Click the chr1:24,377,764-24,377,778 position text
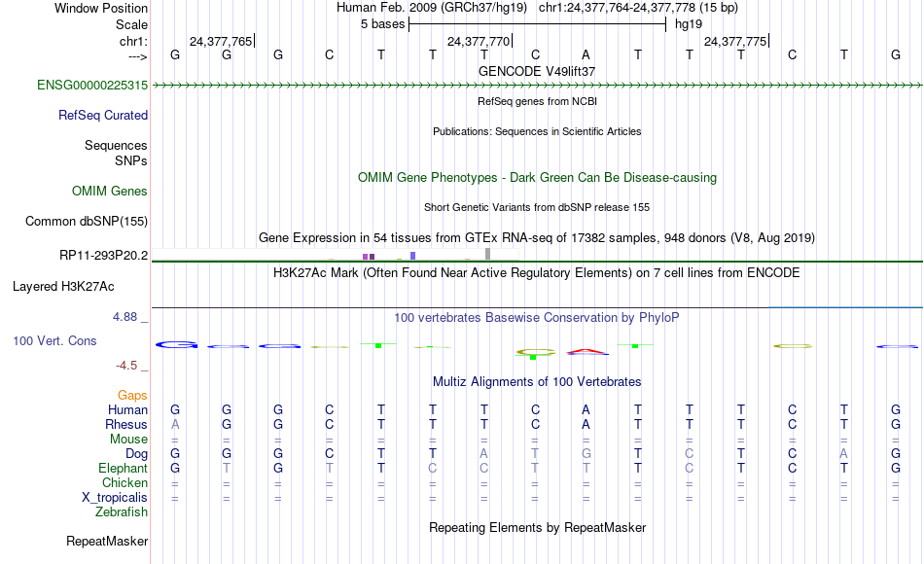924x564 pixels. (x=638, y=8)
